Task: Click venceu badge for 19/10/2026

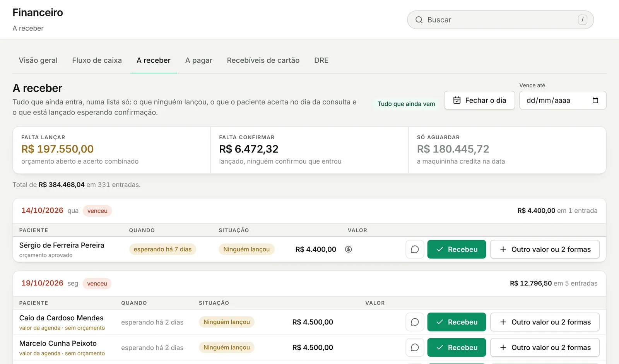Action: pos(97,284)
